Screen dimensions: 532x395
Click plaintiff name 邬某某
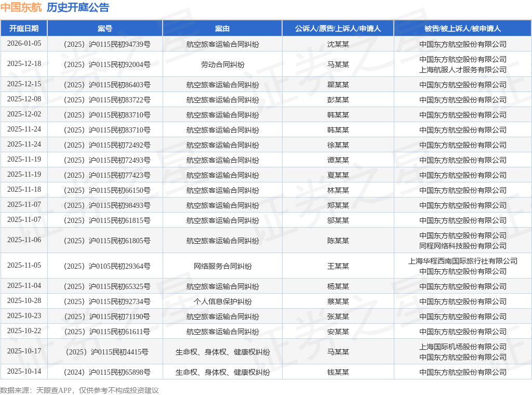[x=338, y=220]
